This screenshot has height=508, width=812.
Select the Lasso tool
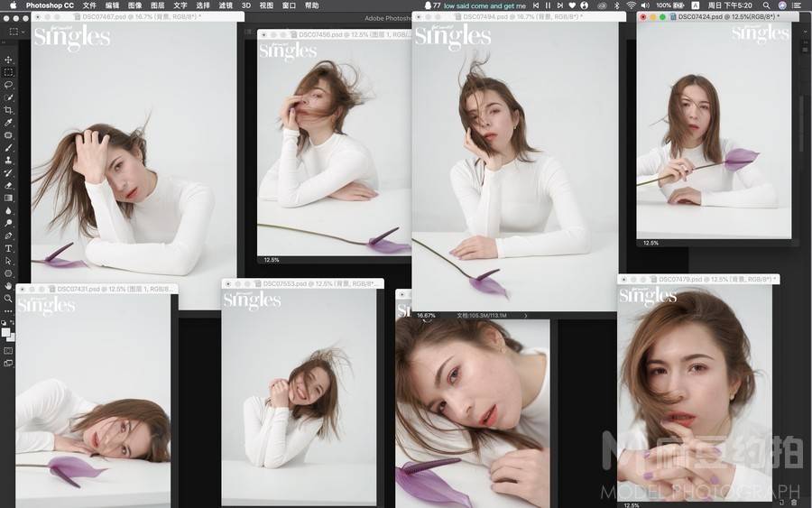coord(8,85)
